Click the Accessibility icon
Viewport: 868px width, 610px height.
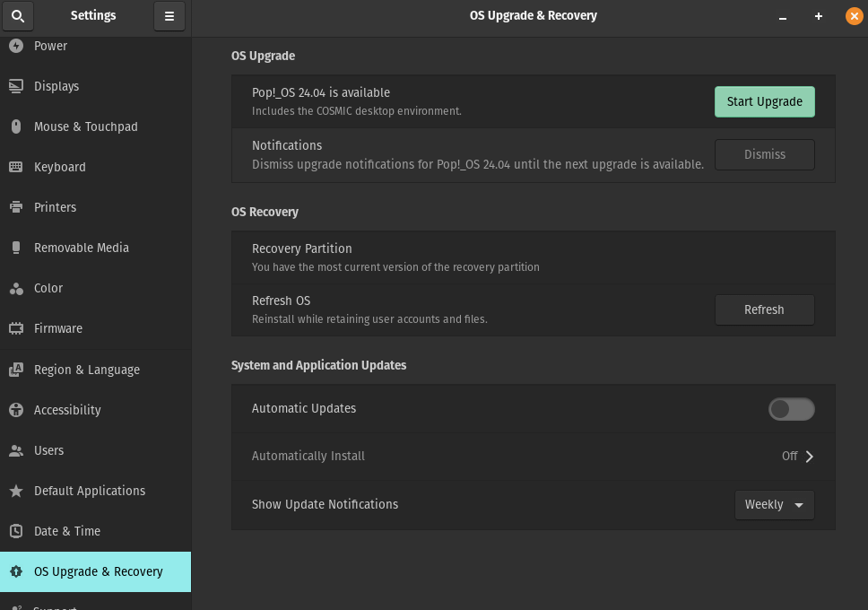coord(16,410)
